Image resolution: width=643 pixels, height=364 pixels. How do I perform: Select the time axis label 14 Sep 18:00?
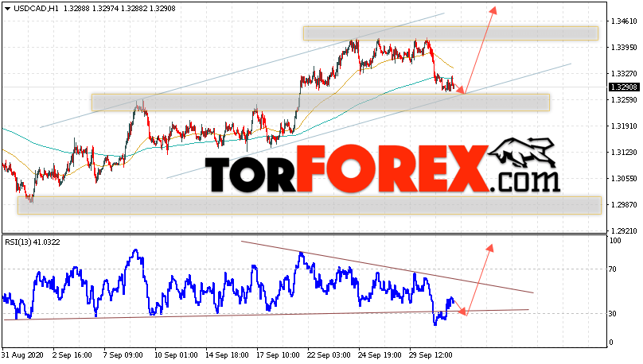click(x=227, y=355)
